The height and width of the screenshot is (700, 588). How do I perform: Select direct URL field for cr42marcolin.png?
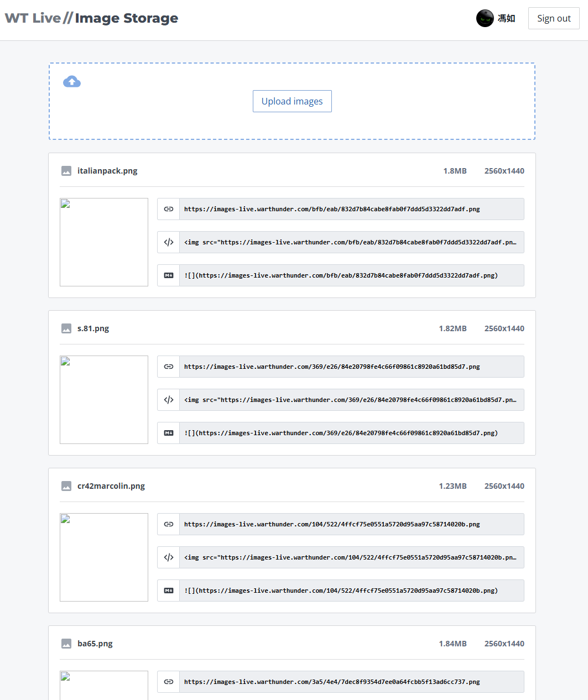[351, 524]
